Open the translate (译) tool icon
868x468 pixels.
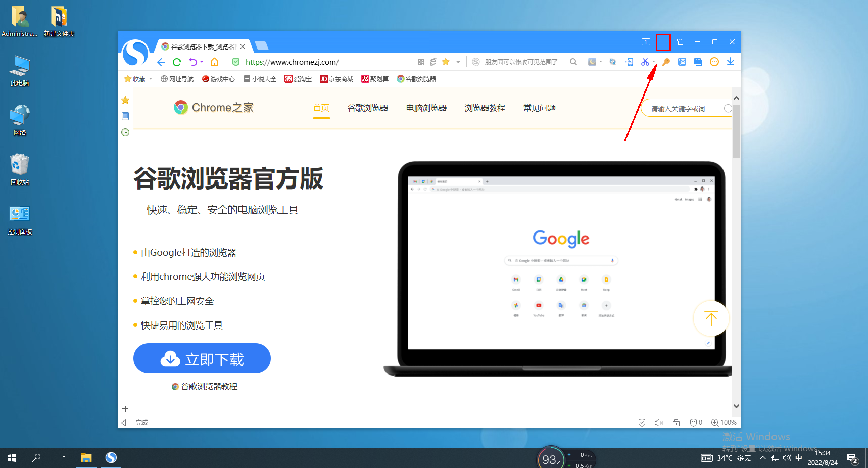tap(682, 62)
